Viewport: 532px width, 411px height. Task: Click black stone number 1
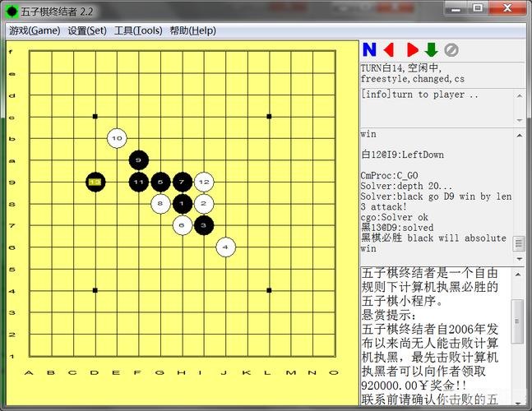[x=183, y=204]
